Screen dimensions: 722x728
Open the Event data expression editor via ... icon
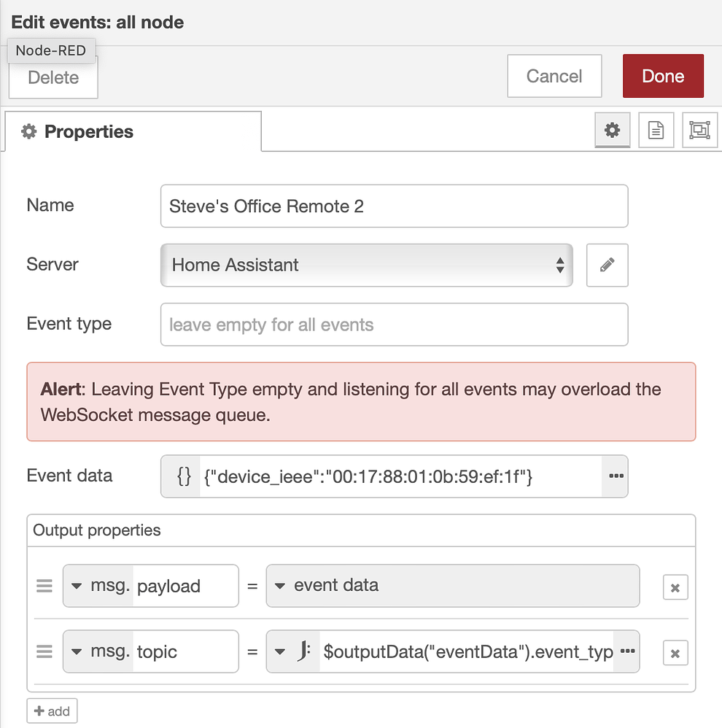(616, 476)
